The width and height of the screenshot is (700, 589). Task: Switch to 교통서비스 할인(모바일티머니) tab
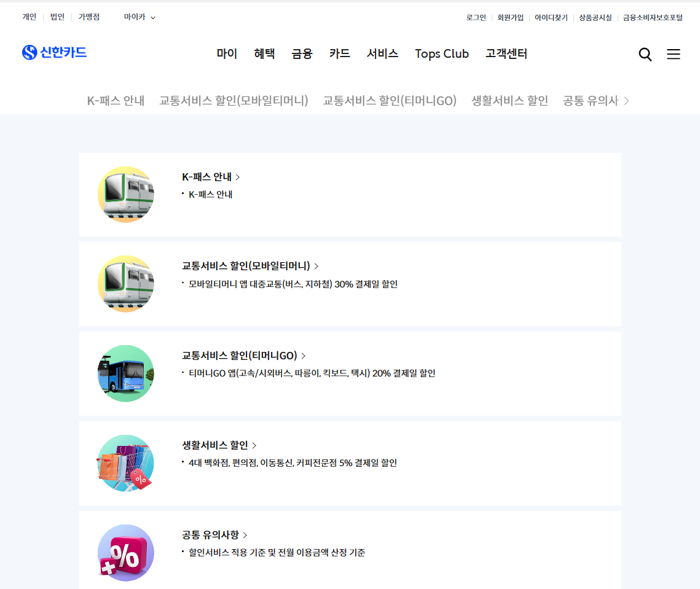click(x=234, y=101)
